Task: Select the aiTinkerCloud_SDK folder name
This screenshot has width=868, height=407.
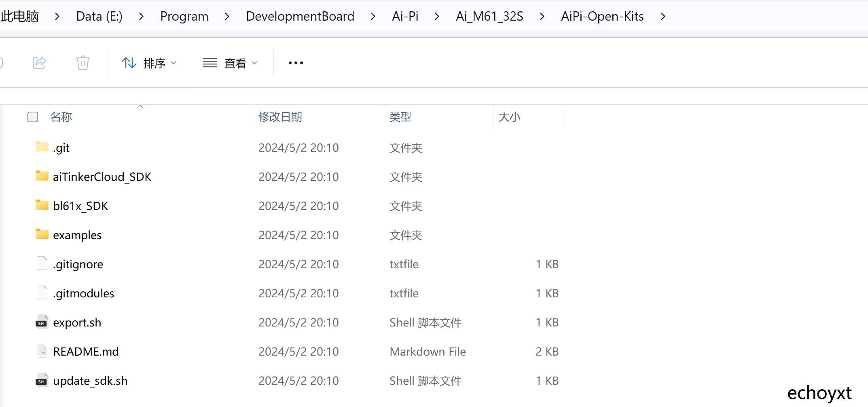Action: click(102, 177)
